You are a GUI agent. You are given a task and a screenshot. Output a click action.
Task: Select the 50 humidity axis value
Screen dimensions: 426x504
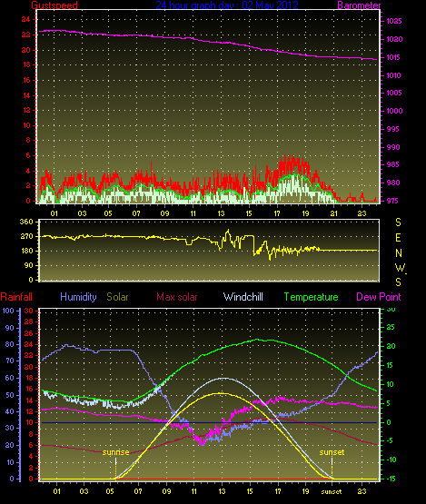pyautogui.click(x=10, y=395)
